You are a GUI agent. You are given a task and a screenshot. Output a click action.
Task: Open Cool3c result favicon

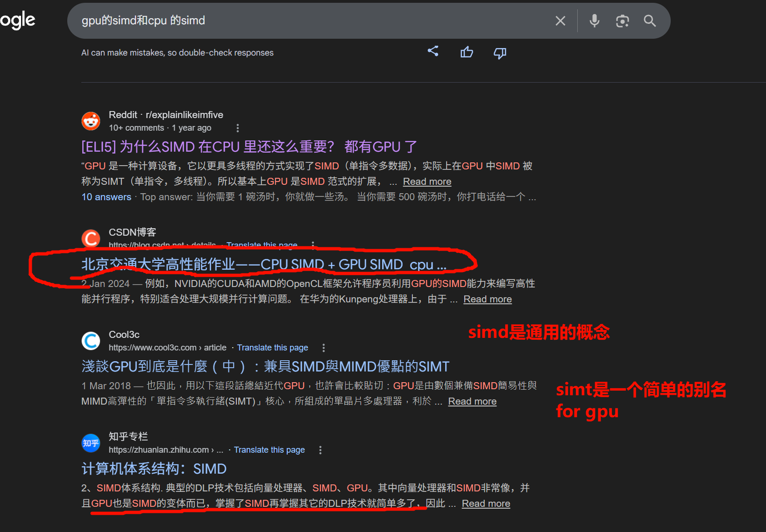[91, 341]
